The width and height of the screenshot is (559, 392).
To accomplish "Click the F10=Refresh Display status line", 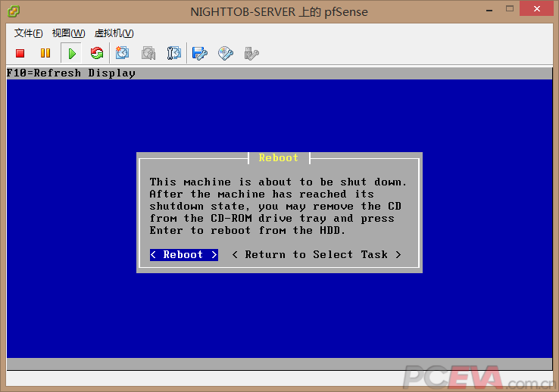I will (71, 73).
